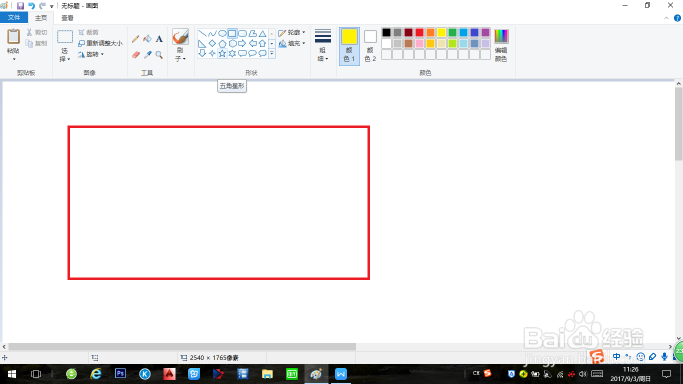Activate Color 1 foreground selector
The height and width of the screenshot is (384, 683).
[349, 46]
